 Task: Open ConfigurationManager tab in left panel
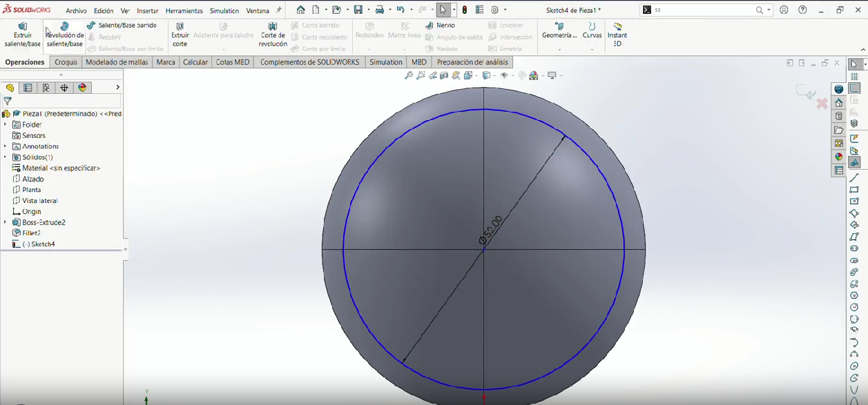pyautogui.click(x=46, y=88)
